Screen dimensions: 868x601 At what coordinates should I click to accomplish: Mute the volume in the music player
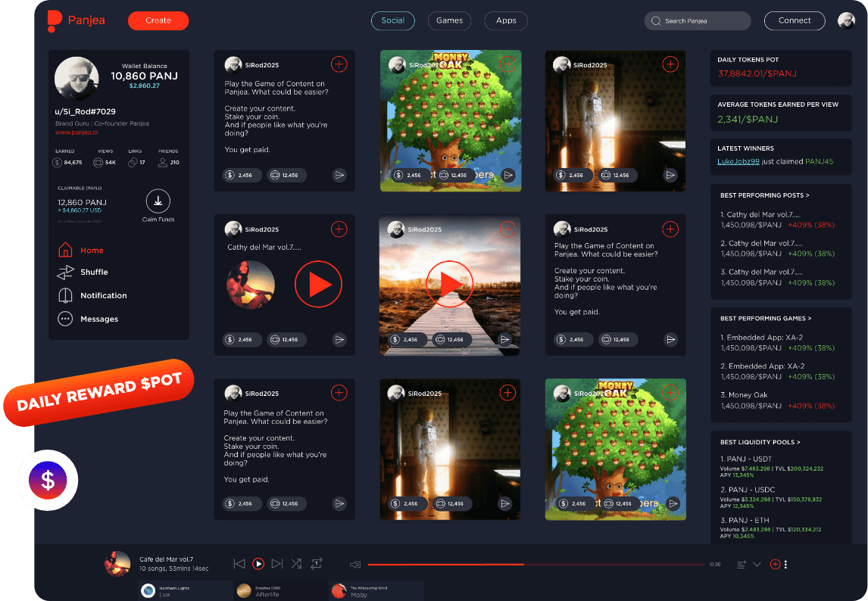[354, 564]
